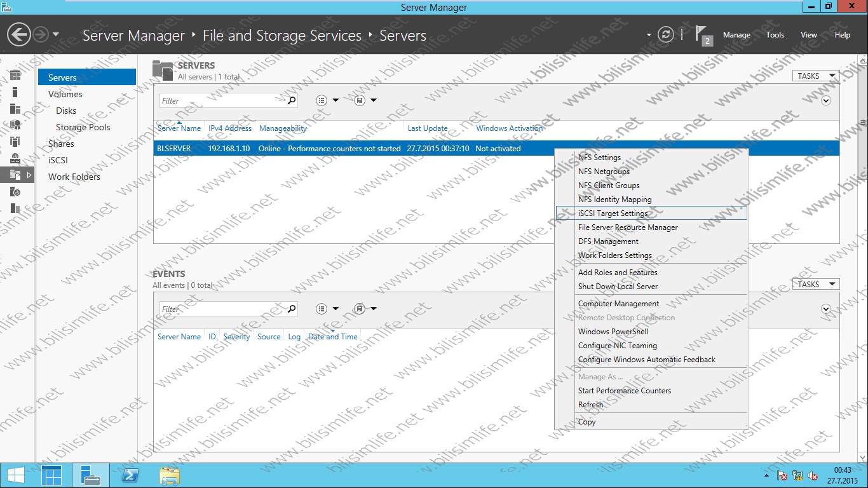
Task: Open Computer Management from context menu
Action: 651,304
